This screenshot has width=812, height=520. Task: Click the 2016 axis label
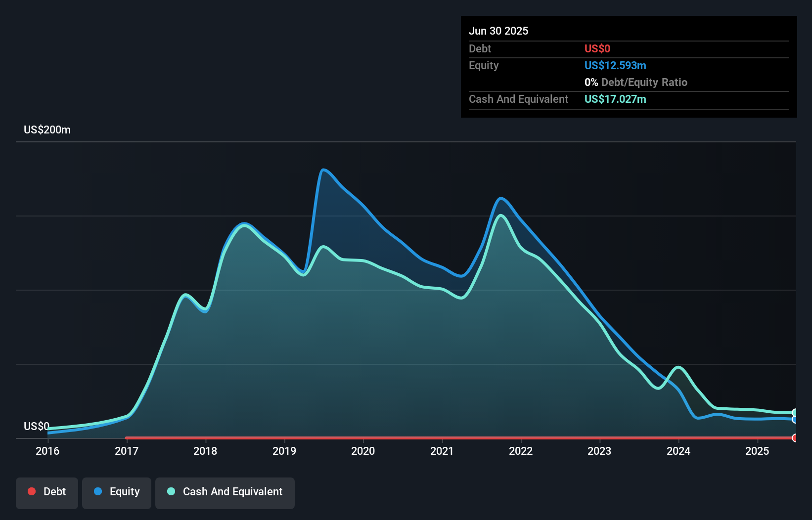47,451
